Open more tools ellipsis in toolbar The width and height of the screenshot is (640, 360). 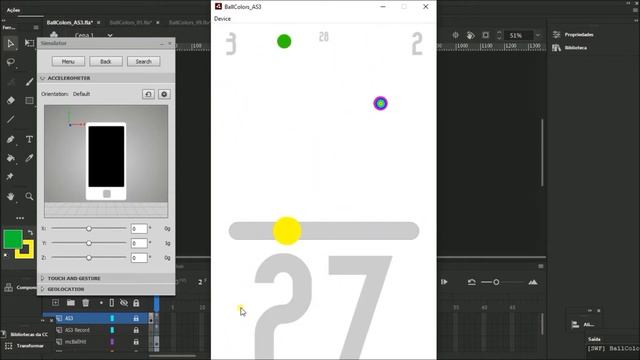tap(20, 218)
